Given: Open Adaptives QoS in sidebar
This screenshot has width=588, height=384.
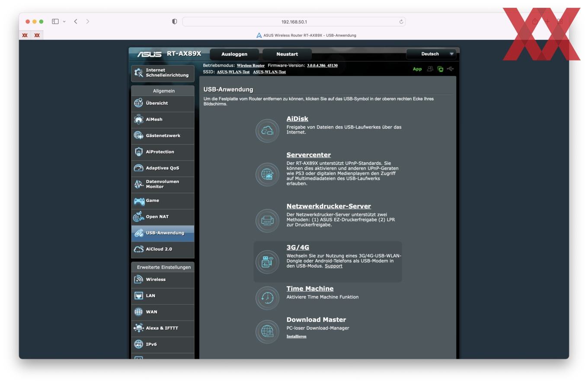Looking at the screenshot, I should tap(163, 168).
